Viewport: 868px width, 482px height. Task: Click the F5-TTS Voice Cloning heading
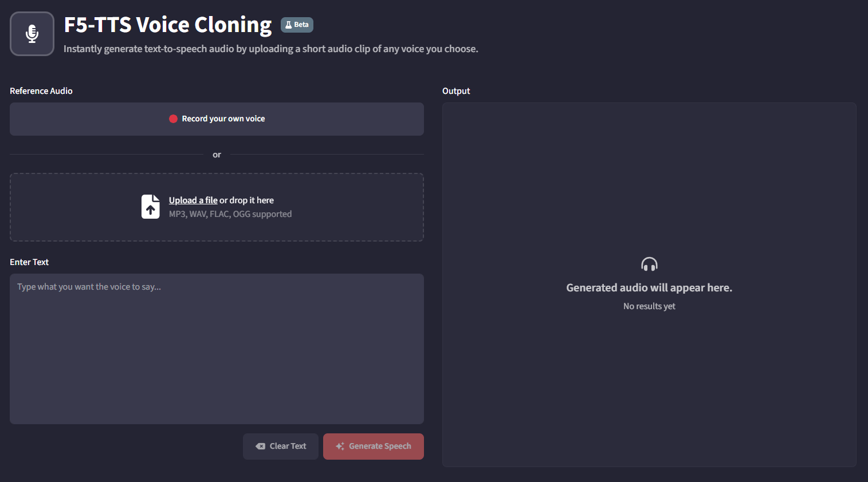point(168,25)
